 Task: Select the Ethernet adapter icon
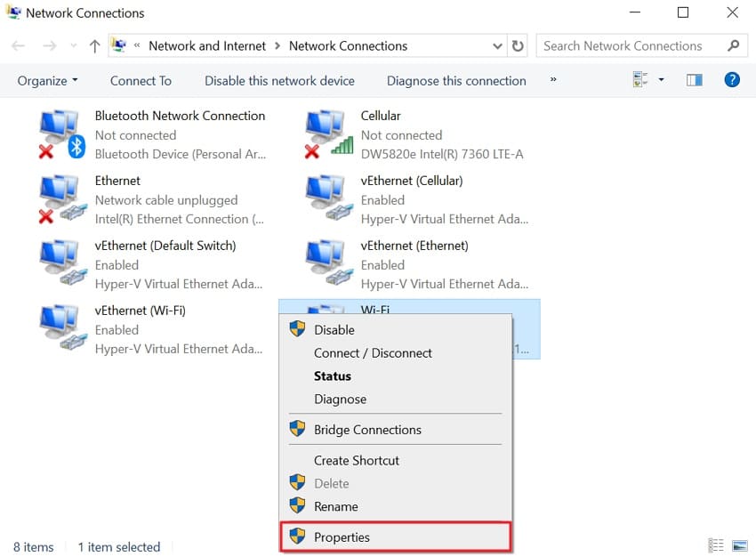tap(62, 199)
